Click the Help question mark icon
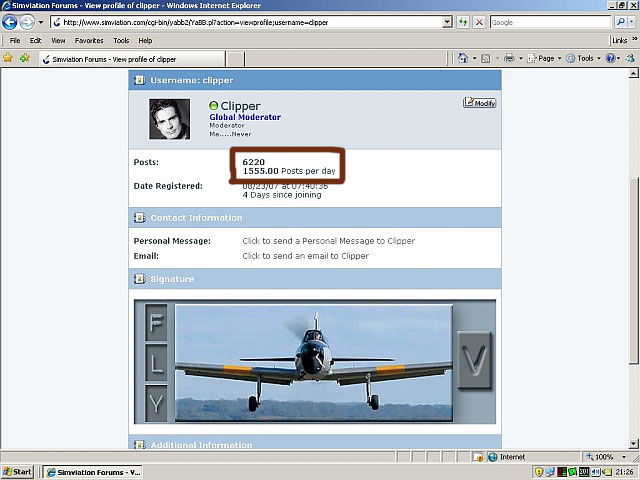The height and width of the screenshot is (480, 640). coord(609,59)
